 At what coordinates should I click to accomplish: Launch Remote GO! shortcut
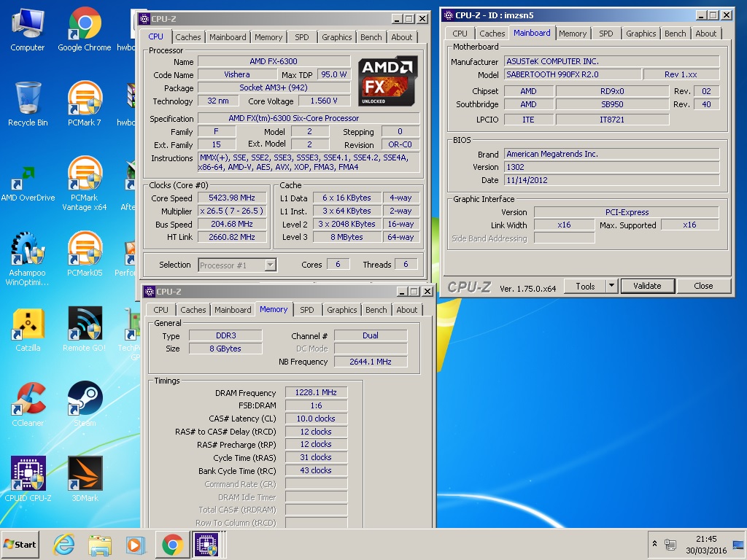coord(85,330)
